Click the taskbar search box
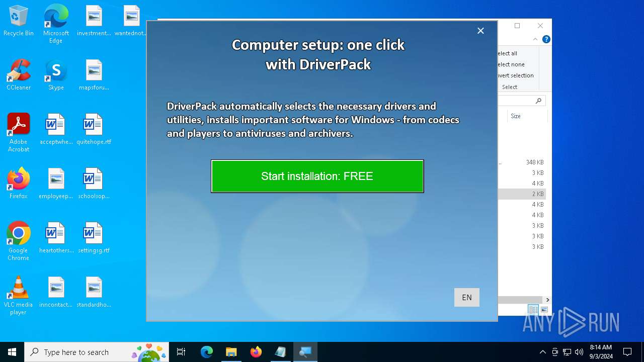 (97, 352)
